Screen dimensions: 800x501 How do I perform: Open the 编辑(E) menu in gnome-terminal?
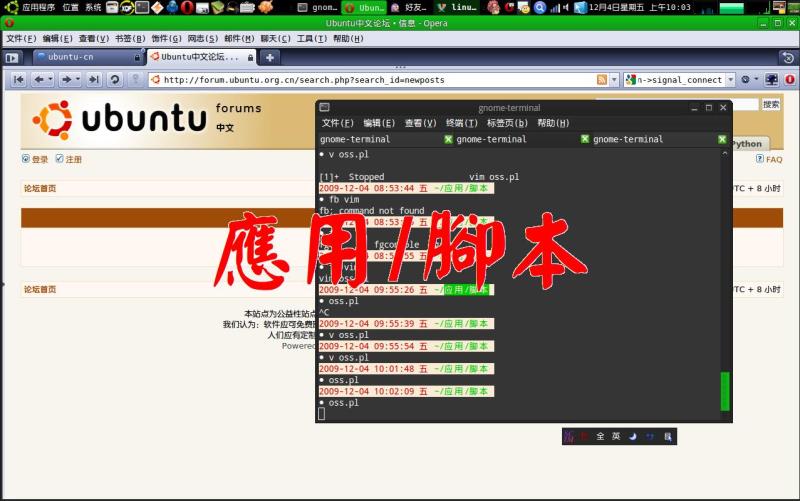click(x=379, y=123)
